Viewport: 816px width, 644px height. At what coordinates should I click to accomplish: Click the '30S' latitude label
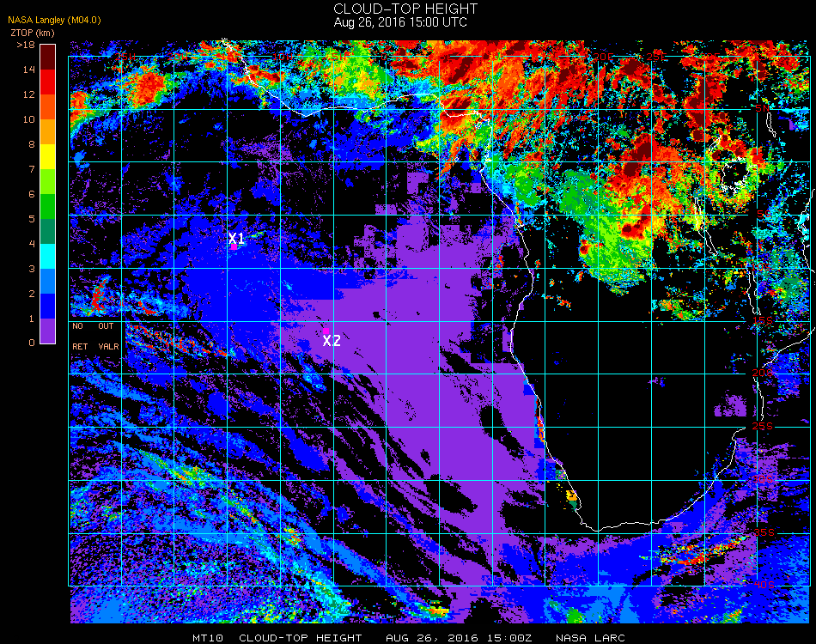coord(764,479)
